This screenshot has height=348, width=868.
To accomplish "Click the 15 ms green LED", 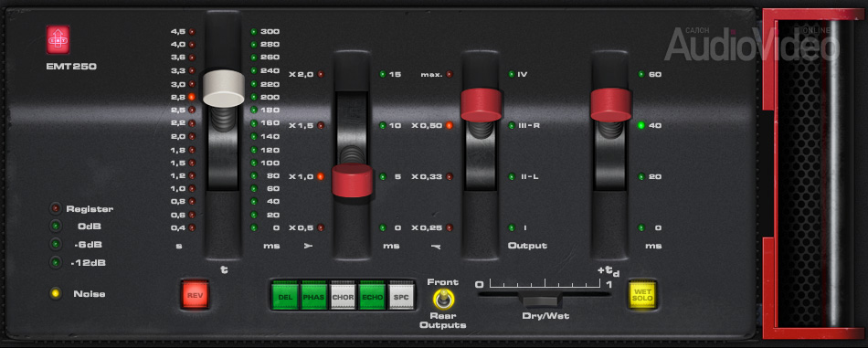I will click(383, 74).
